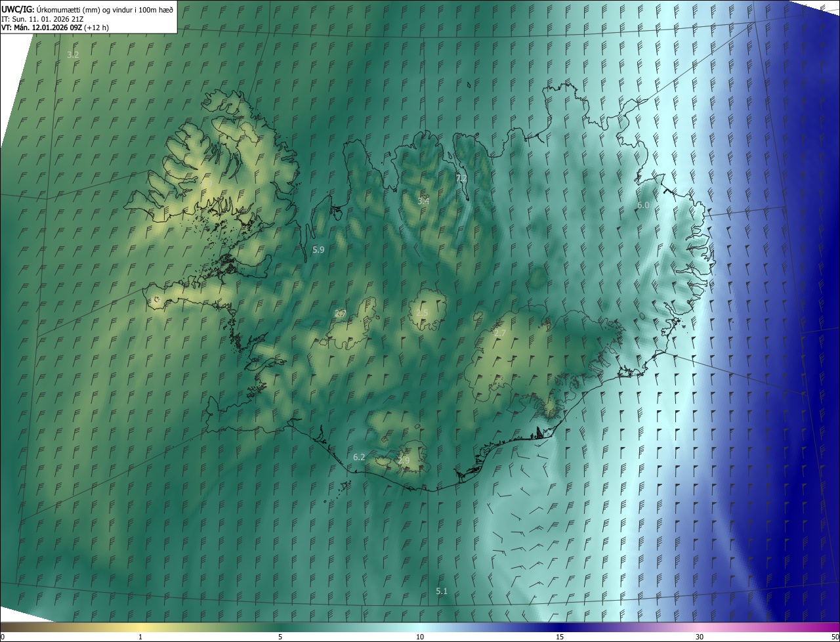Select the 'VT: Mán. 12.01.2026 09Z (+12 h)' line

(x=56, y=28)
